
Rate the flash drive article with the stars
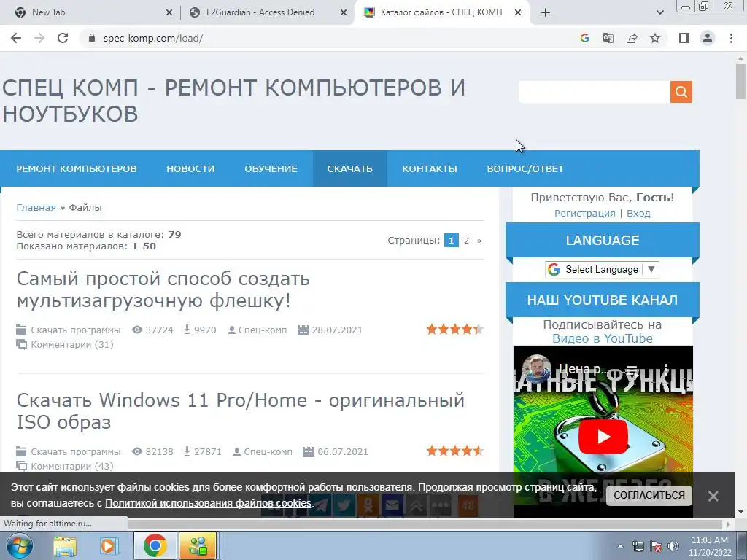pyautogui.click(x=455, y=329)
